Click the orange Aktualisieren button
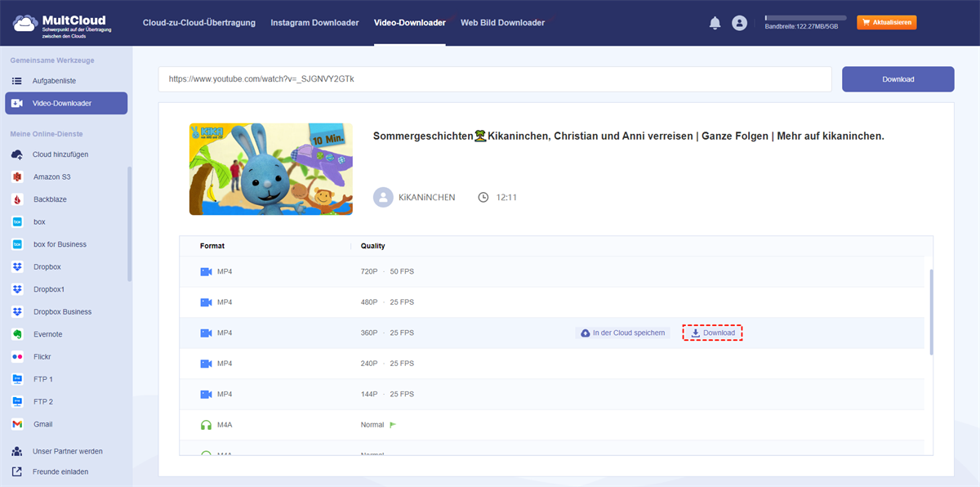The height and width of the screenshot is (487, 980). pyautogui.click(x=886, y=23)
